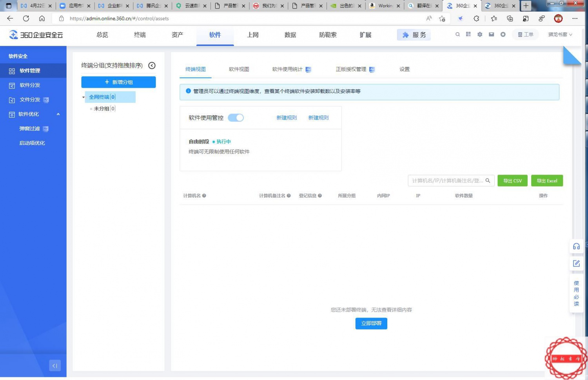Select the 全网终端 group
Image resolution: width=588 pixels, height=380 pixels.
click(x=110, y=97)
